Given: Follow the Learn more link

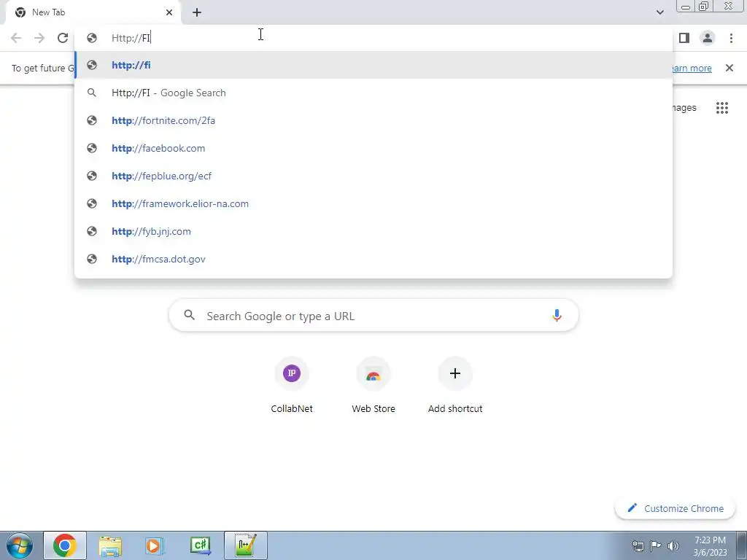Looking at the screenshot, I should (692, 68).
